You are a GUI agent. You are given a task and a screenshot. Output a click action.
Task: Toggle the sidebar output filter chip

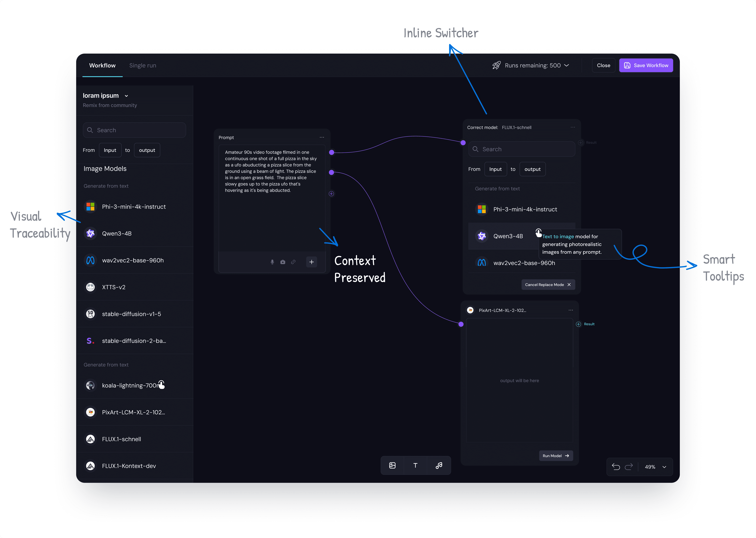[x=147, y=150]
